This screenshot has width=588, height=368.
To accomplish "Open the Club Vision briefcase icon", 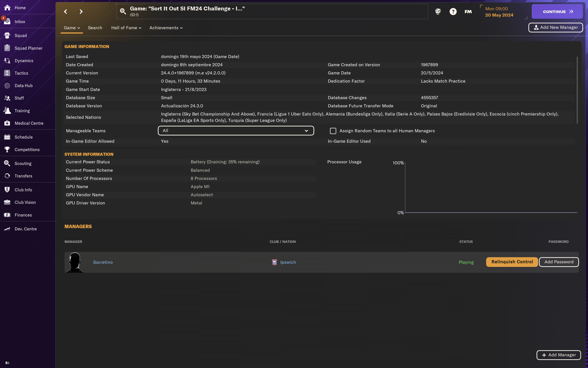I will coord(7,202).
